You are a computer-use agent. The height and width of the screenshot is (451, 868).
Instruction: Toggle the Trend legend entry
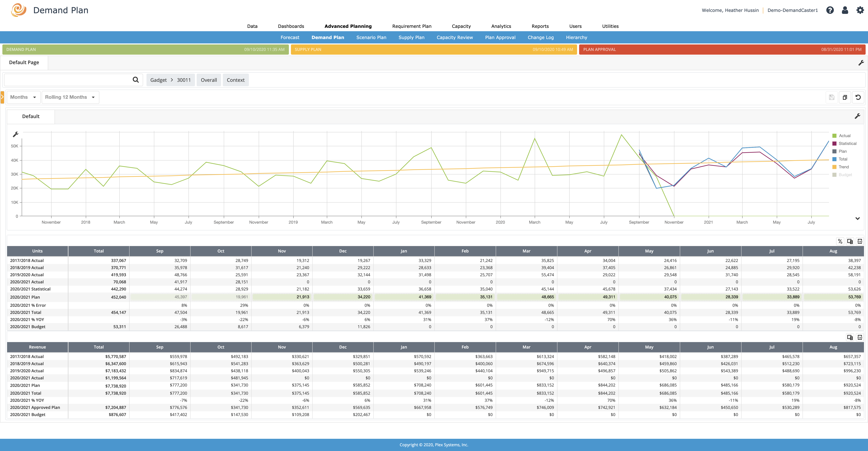pos(843,167)
